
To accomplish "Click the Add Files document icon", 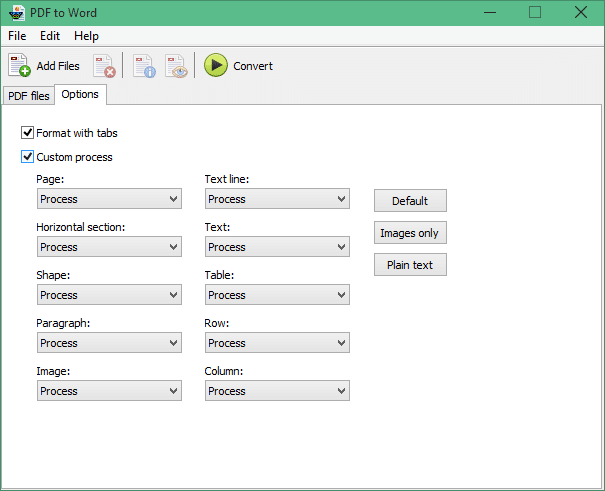I will (19, 66).
